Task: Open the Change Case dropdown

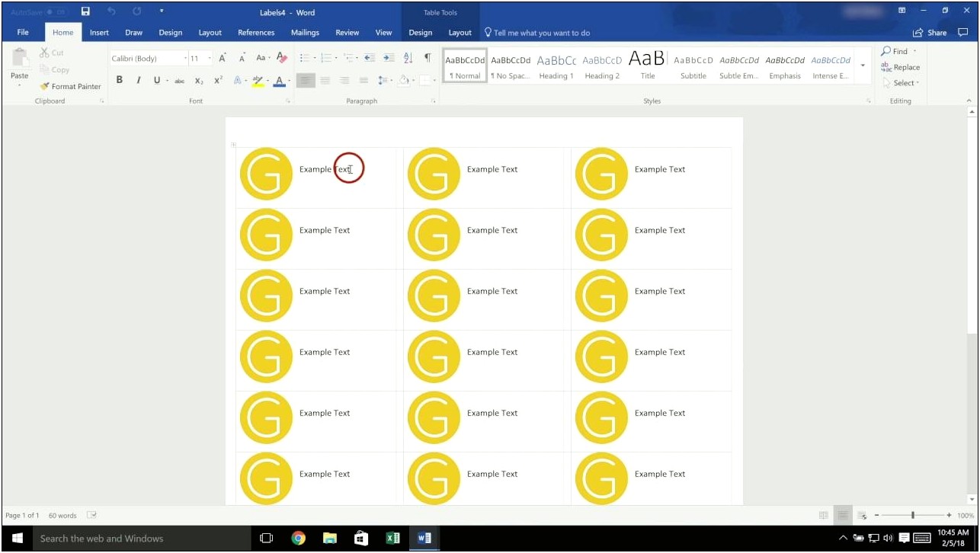Action: [262, 58]
